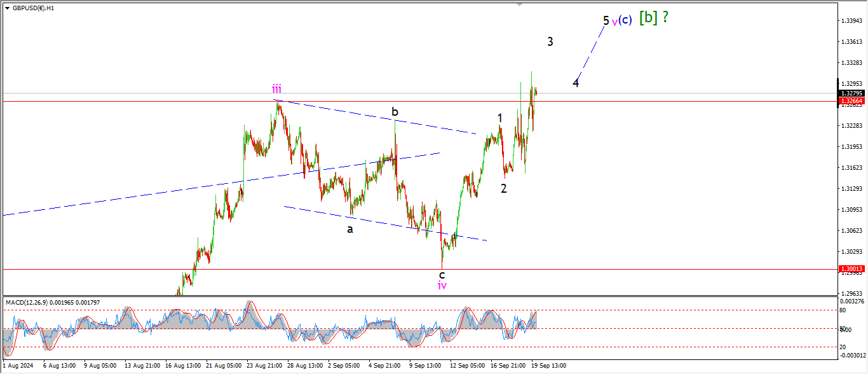
Task: Select the black wave '4' label
Action: (575, 83)
